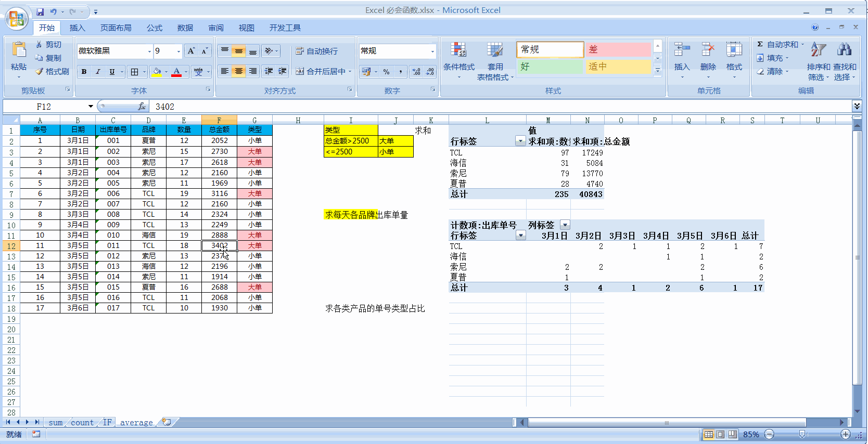Viewport: 868px width, 444px height.
Task: Toggle Italic formatting
Action: (98, 72)
